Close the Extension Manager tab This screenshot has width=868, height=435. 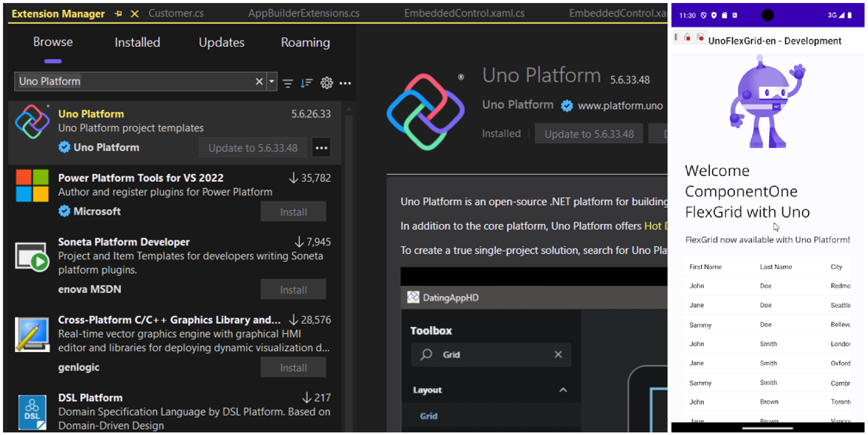tap(134, 14)
